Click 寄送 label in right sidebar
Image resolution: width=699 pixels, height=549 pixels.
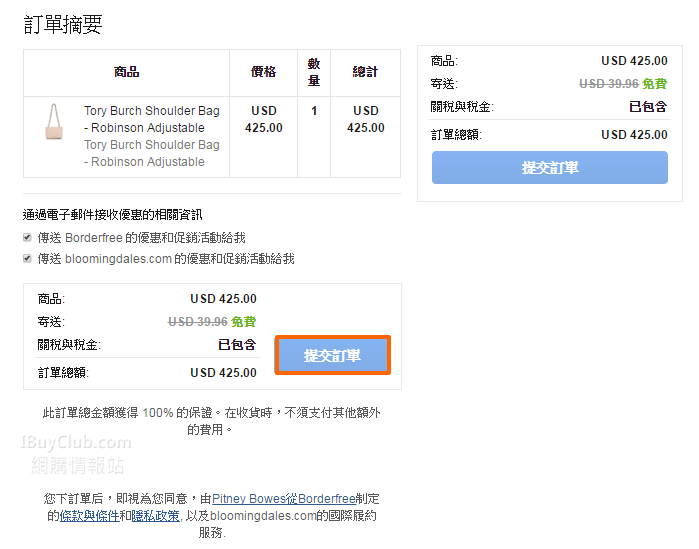pyautogui.click(x=444, y=84)
